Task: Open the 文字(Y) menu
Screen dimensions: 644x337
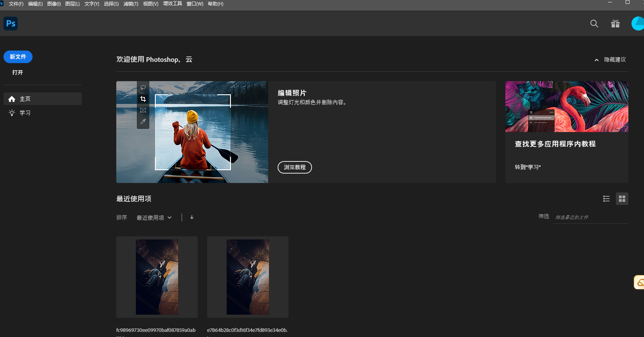Action: pos(92,4)
